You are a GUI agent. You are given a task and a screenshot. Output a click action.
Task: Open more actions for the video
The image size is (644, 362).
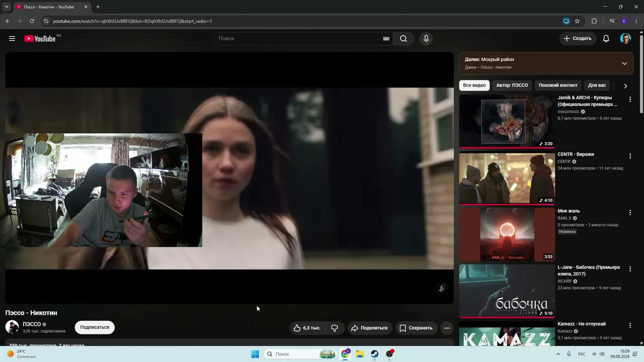447,328
